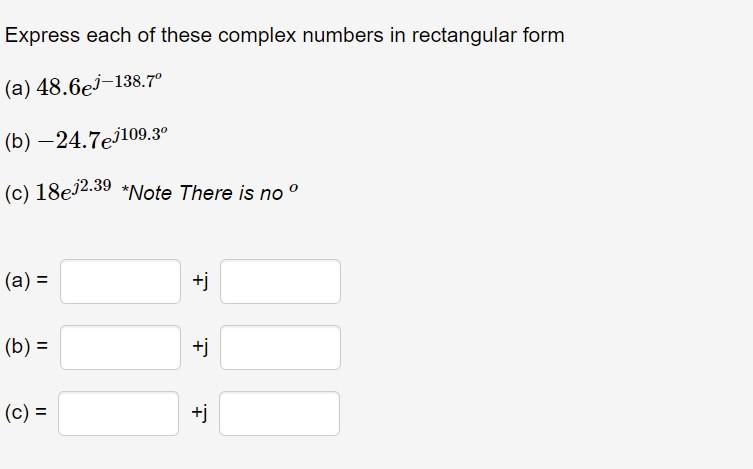Click the +j label in answer row (a)

(x=200, y=281)
